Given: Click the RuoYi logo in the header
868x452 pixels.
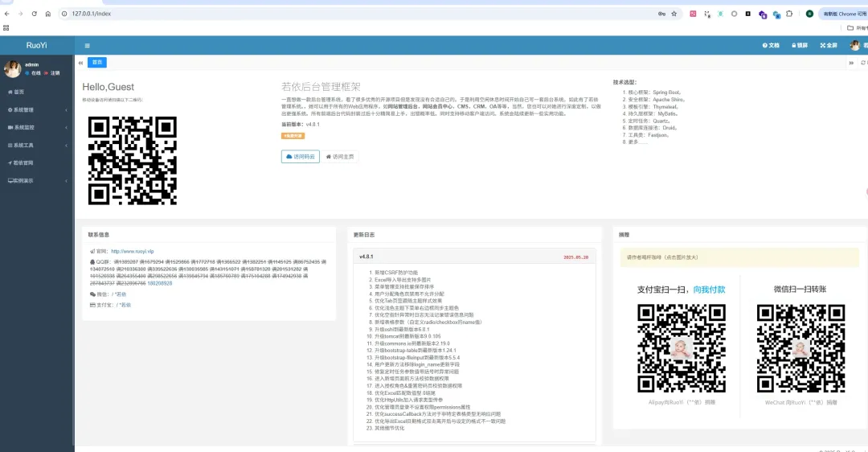Looking at the screenshot, I should click(x=36, y=45).
